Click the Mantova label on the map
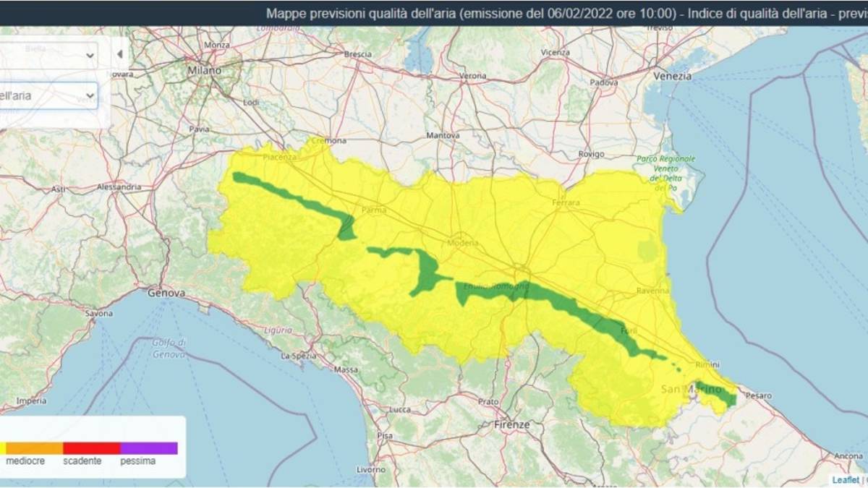Screen dimensions: 868x488 (443, 135)
